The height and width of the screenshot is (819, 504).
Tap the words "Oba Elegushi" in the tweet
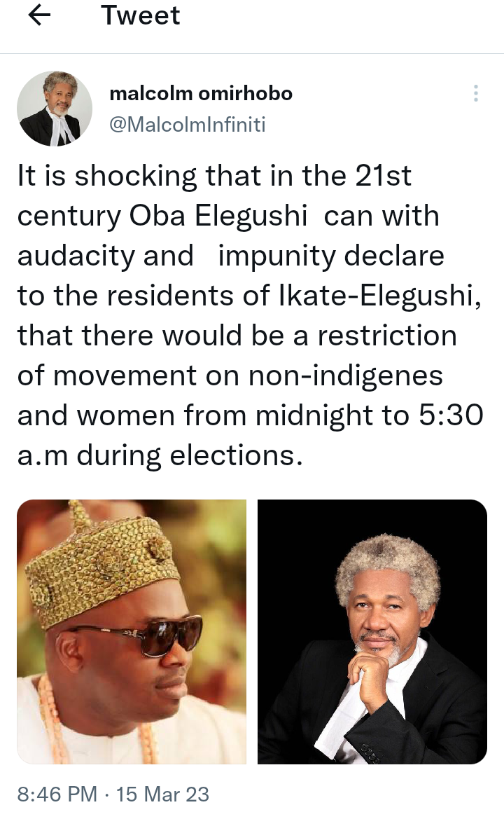(218, 216)
